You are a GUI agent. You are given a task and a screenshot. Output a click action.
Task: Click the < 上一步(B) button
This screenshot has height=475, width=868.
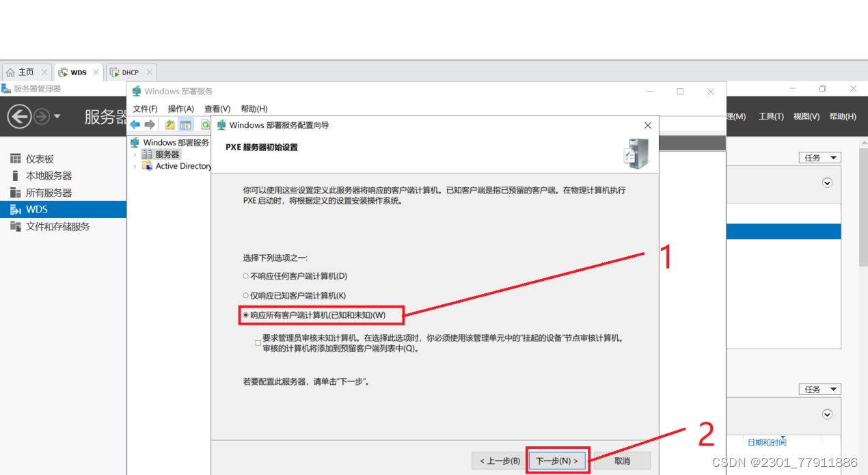click(x=500, y=461)
